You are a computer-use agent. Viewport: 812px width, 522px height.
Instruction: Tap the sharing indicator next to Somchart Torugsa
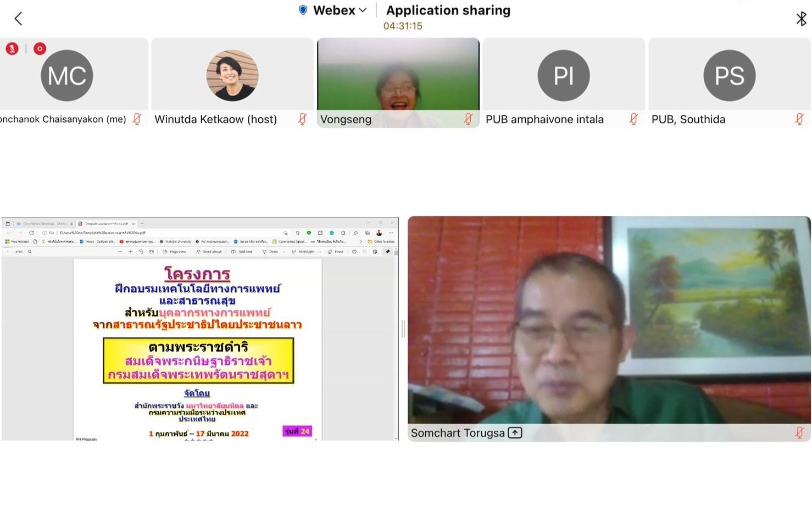coord(515,433)
